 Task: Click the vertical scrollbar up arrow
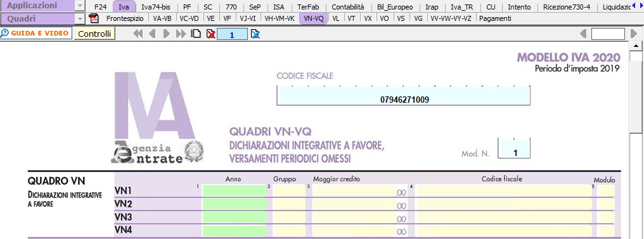[636, 45]
